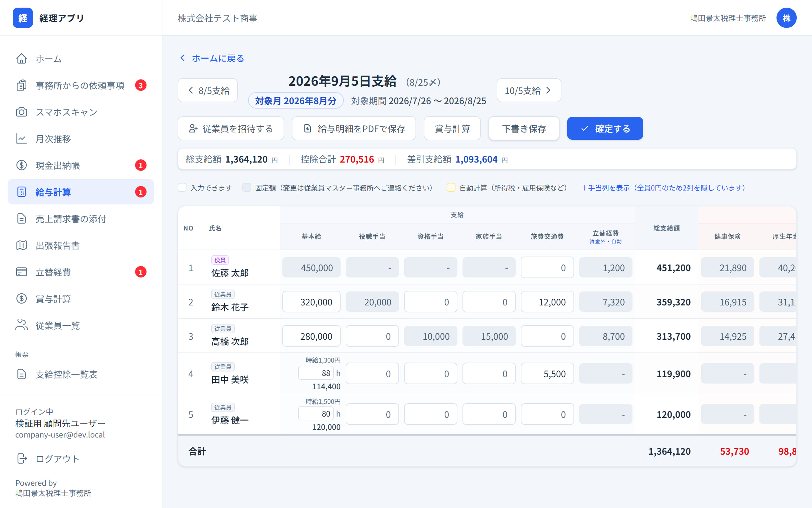This screenshot has width=812, height=508.
Task: Click the card icon beside 立替経費
Action: [22, 272]
